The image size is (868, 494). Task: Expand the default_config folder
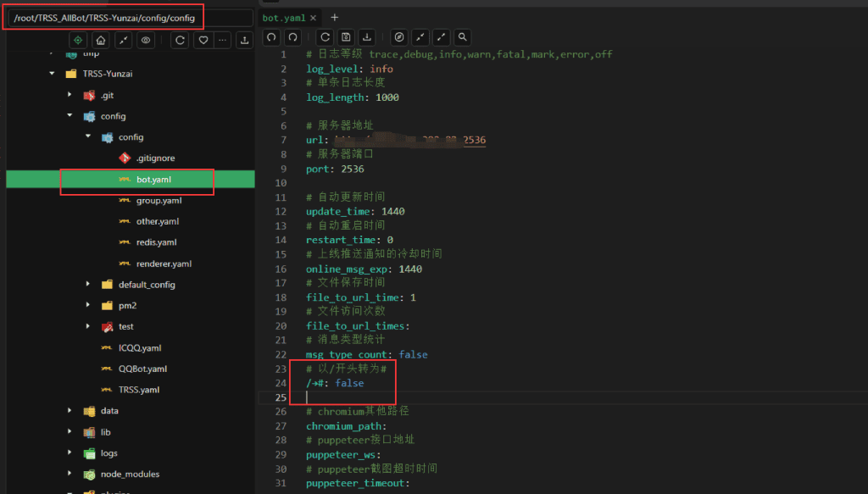point(88,285)
